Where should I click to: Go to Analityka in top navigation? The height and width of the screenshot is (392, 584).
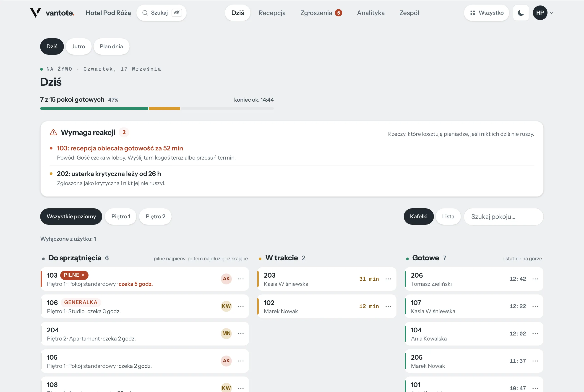370,13
